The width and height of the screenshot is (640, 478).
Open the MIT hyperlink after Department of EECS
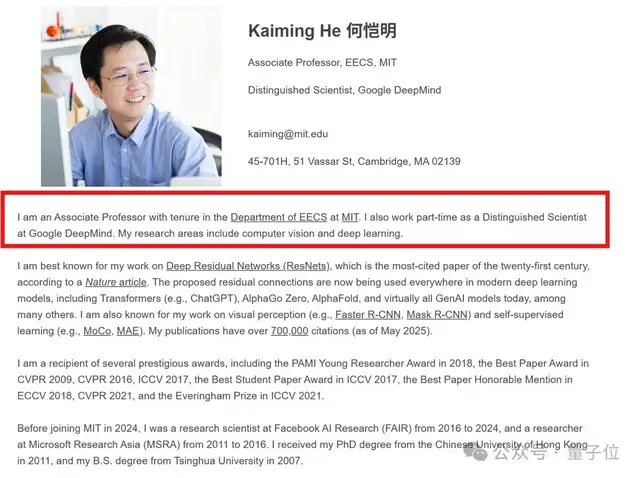tap(350, 217)
